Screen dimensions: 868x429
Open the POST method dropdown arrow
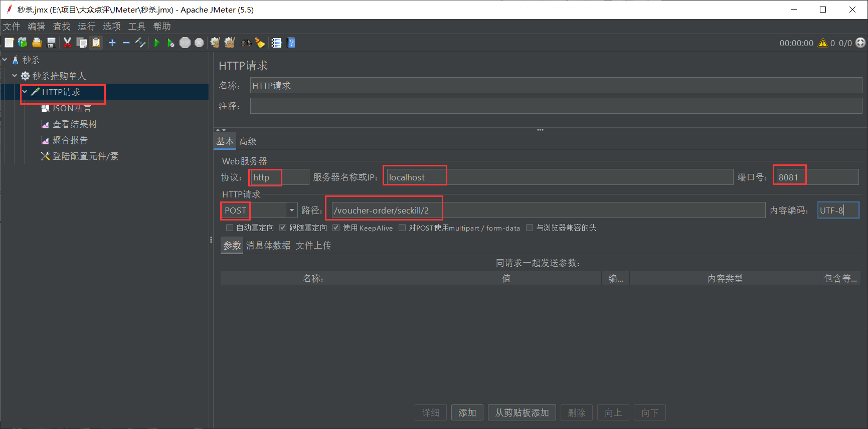click(291, 210)
